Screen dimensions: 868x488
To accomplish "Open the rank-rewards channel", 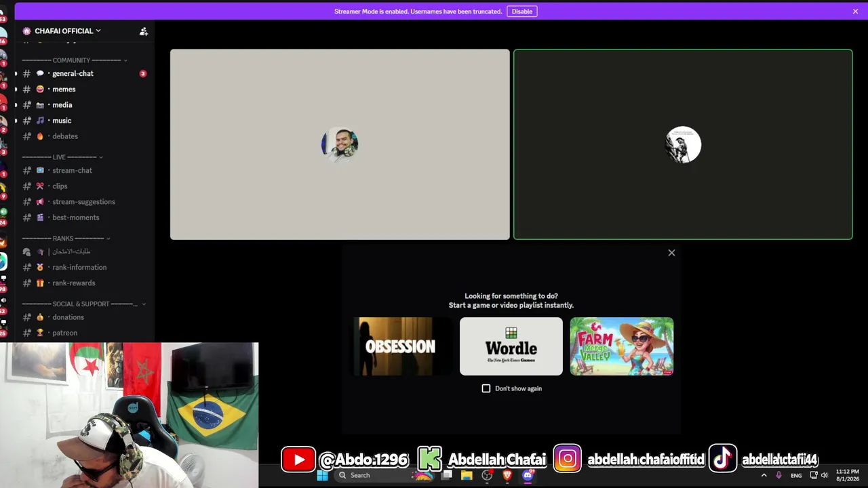I will 85,283.
